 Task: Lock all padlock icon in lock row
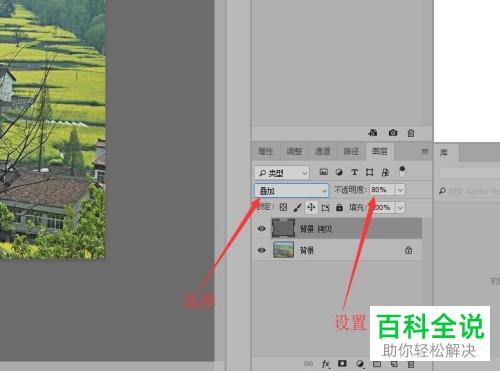339,207
